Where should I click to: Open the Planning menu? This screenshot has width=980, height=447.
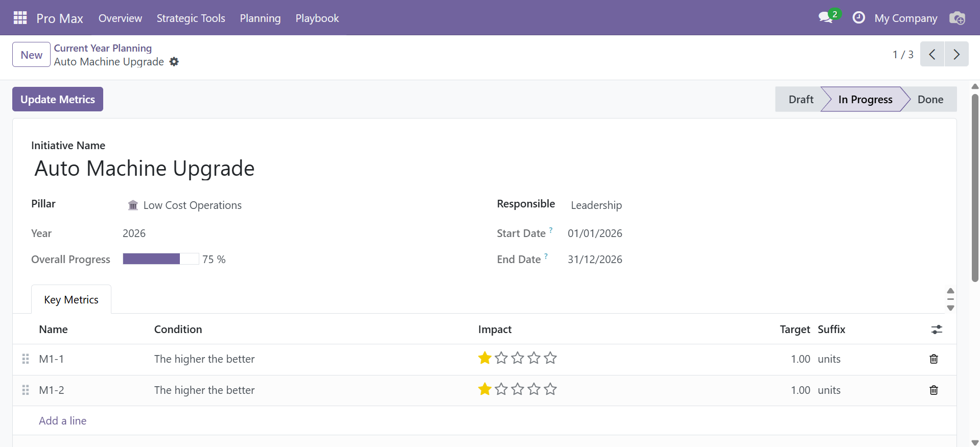(260, 18)
